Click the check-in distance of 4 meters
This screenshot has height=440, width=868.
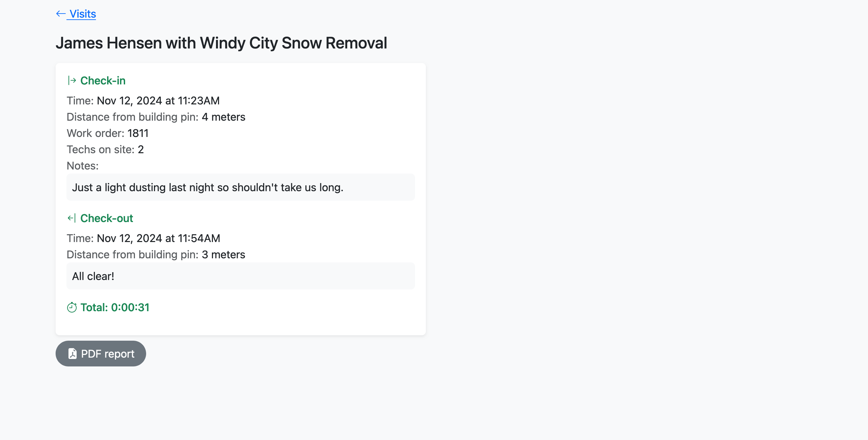[223, 117]
